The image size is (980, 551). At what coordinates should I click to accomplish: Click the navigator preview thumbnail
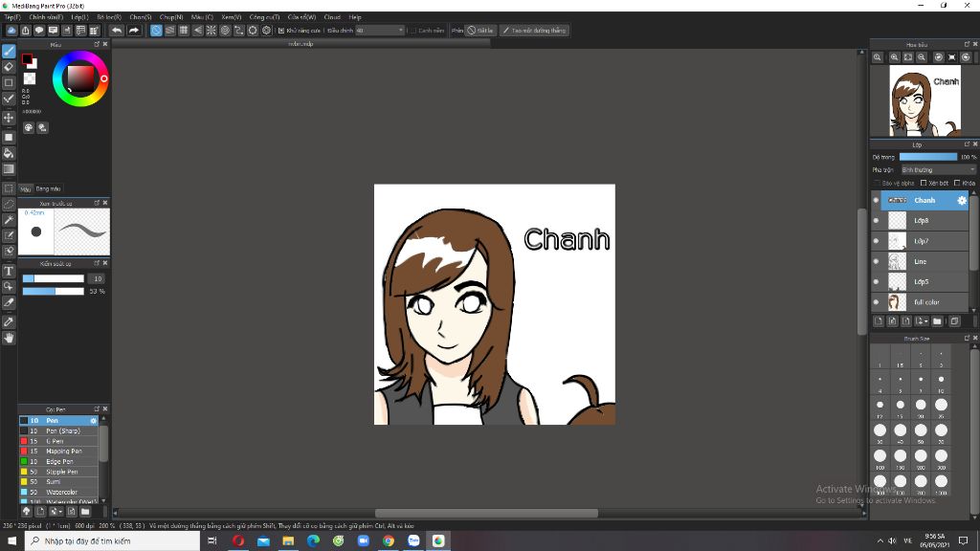[925, 100]
